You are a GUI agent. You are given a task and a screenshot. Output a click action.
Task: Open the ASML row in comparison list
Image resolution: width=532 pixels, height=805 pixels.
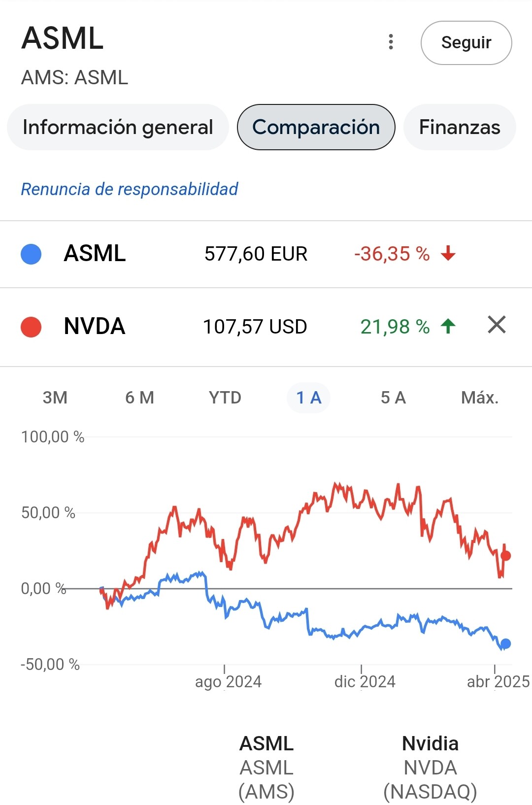[x=266, y=254]
